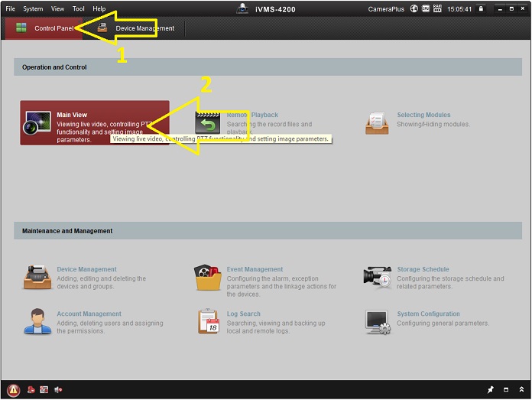Click the Device Management typewriter-drawer icon
This screenshot has width=532, height=400.
pos(37,278)
